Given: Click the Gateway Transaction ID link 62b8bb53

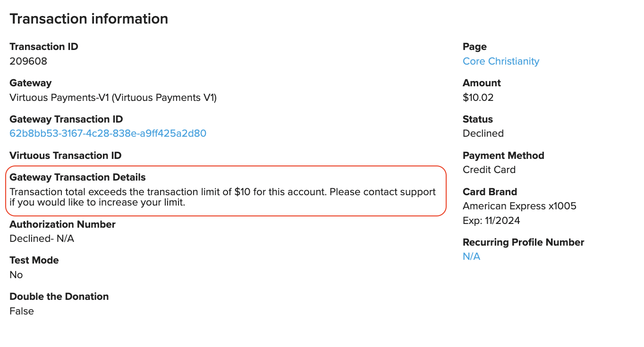Looking at the screenshot, I should coord(108,133).
